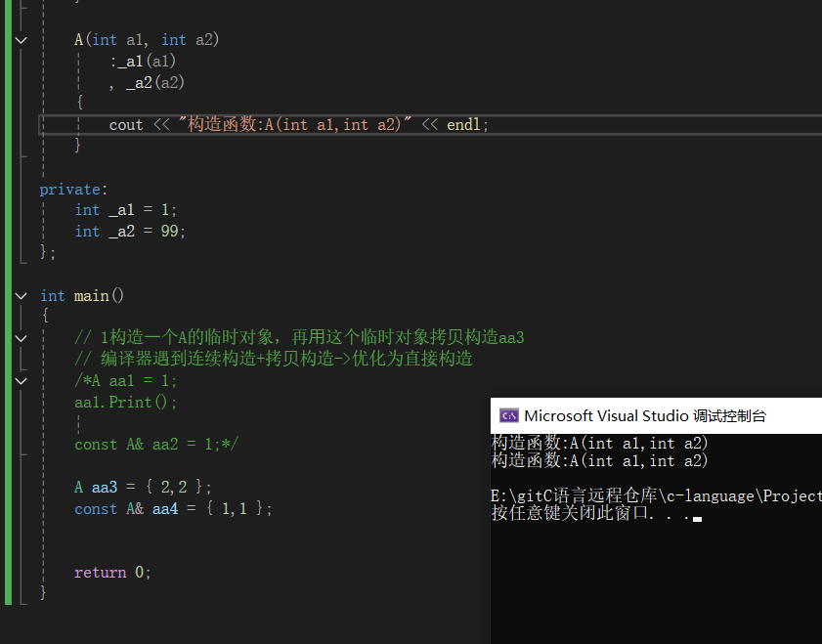Click the line A aa3 = { 2,2 };
This screenshot has height=644, width=822.
(143, 488)
